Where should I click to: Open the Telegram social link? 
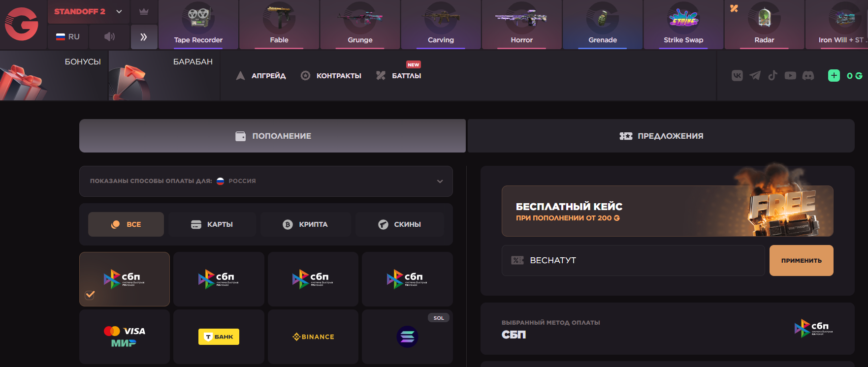[x=755, y=75]
